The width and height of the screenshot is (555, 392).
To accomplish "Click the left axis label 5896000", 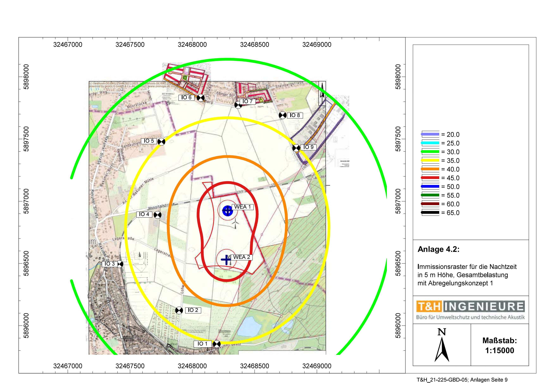I will pyautogui.click(x=26, y=326).
